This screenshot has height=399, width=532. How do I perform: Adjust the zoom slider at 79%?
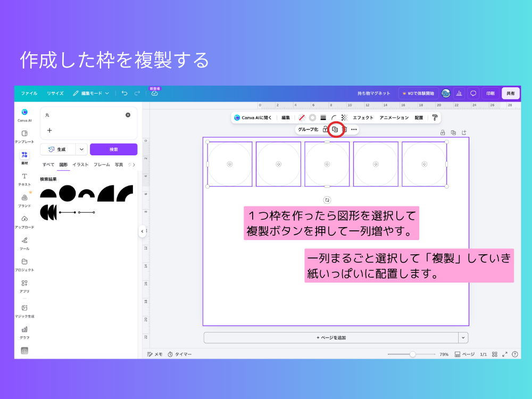coord(413,354)
